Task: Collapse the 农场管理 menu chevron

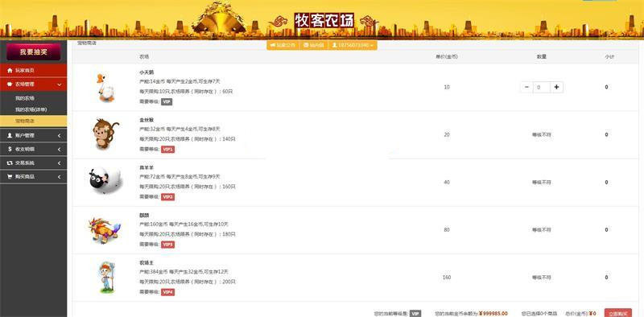Action: pos(60,84)
